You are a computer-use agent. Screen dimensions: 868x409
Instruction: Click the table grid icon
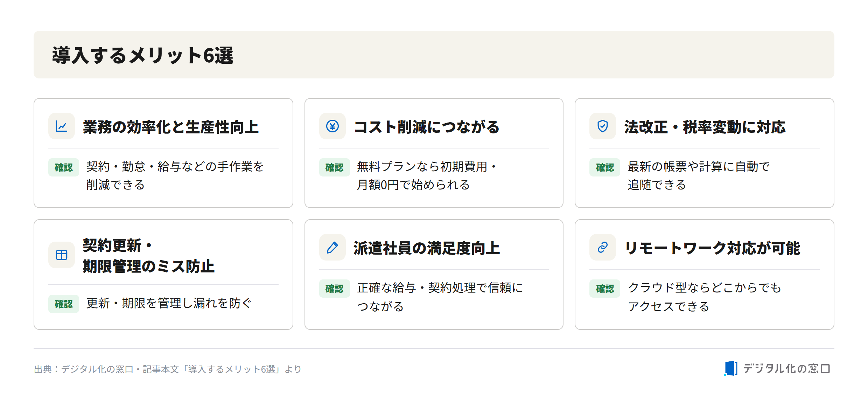pos(62,255)
